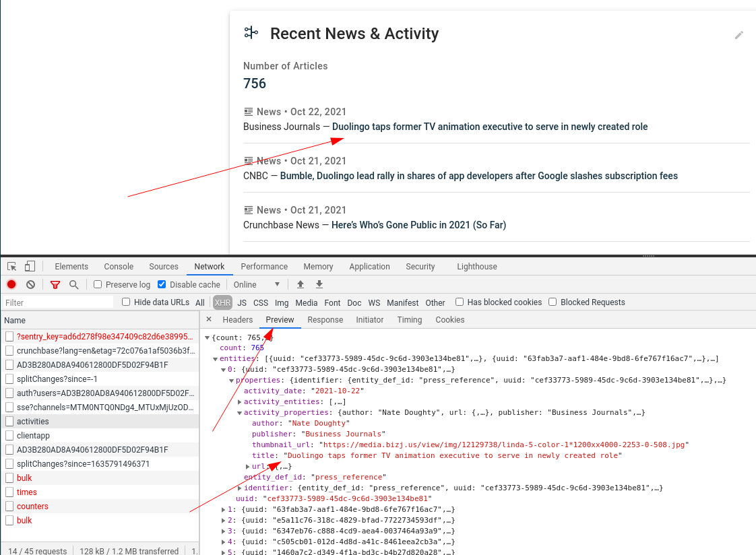Toggle the device toolbar icon
Screen dimensions: 756x555
coord(30,266)
